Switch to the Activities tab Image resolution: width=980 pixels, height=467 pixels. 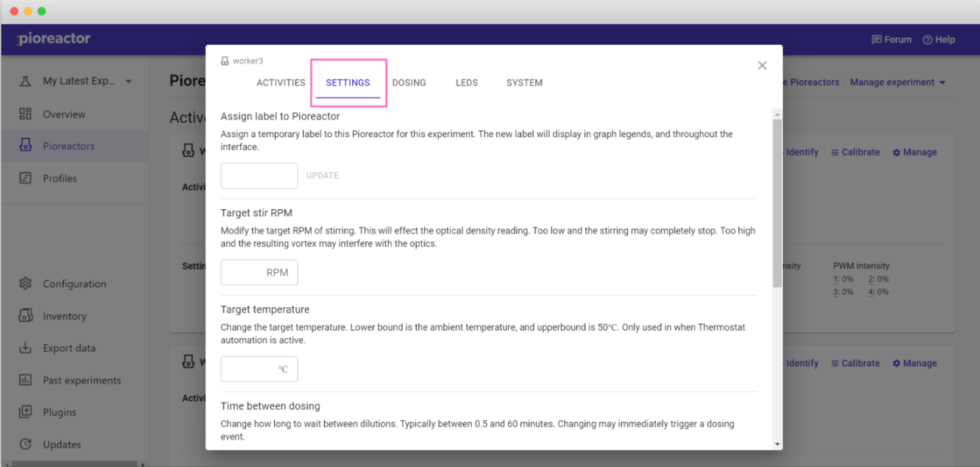pyautogui.click(x=280, y=83)
